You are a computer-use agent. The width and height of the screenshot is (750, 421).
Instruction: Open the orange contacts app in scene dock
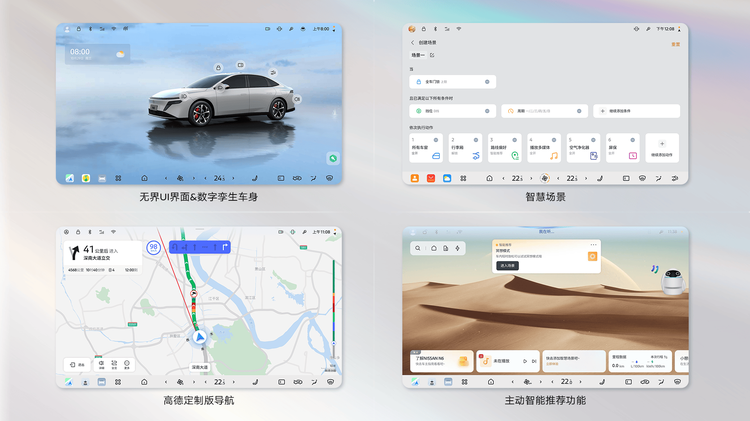tap(414, 178)
